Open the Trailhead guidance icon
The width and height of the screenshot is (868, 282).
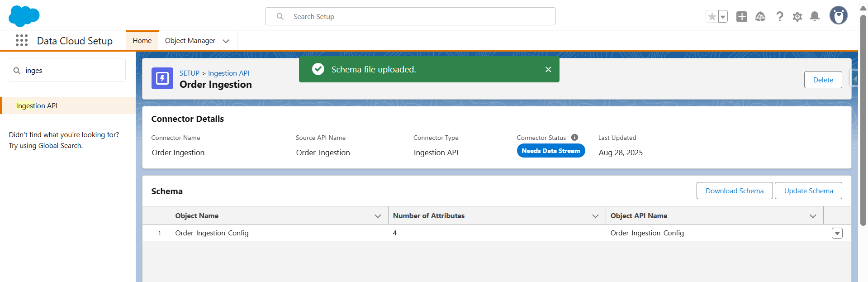(x=760, y=17)
